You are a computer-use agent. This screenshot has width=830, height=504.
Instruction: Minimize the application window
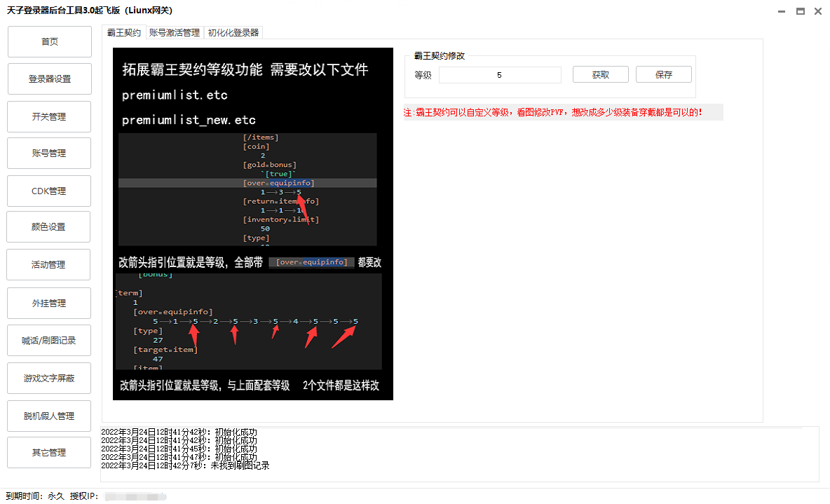click(x=782, y=11)
